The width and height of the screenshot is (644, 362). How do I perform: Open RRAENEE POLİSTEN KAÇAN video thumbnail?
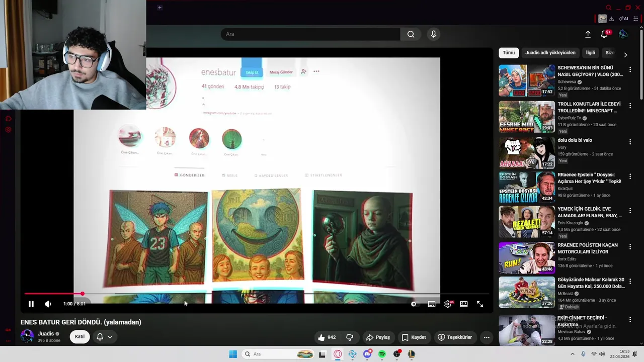[x=527, y=257]
